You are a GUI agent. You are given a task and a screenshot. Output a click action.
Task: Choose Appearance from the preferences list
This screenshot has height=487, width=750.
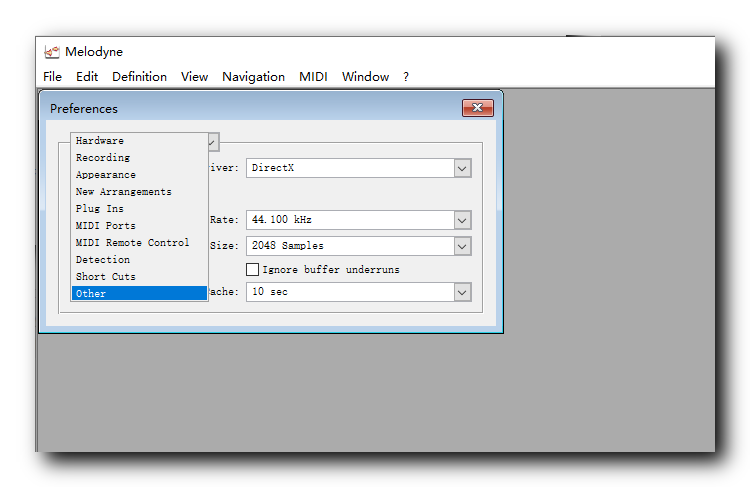coord(139,175)
